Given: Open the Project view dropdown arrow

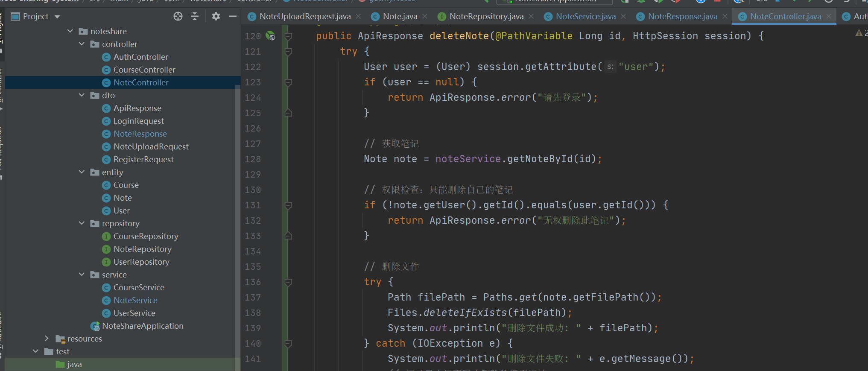Looking at the screenshot, I should [57, 17].
